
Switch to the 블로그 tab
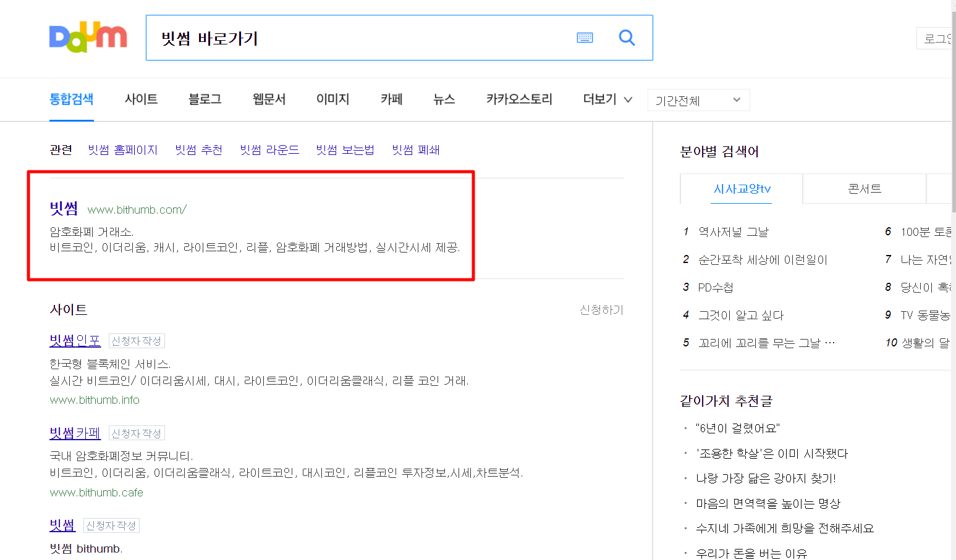point(205,99)
